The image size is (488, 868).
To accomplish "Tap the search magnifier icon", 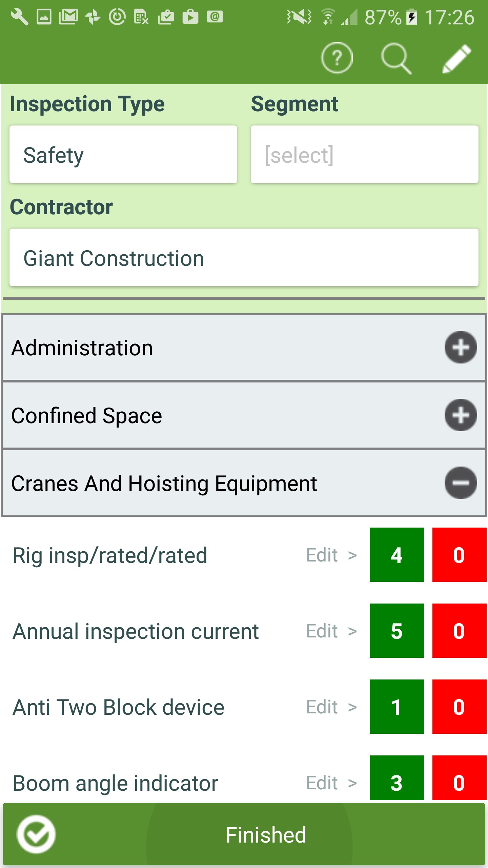I will 396,58.
